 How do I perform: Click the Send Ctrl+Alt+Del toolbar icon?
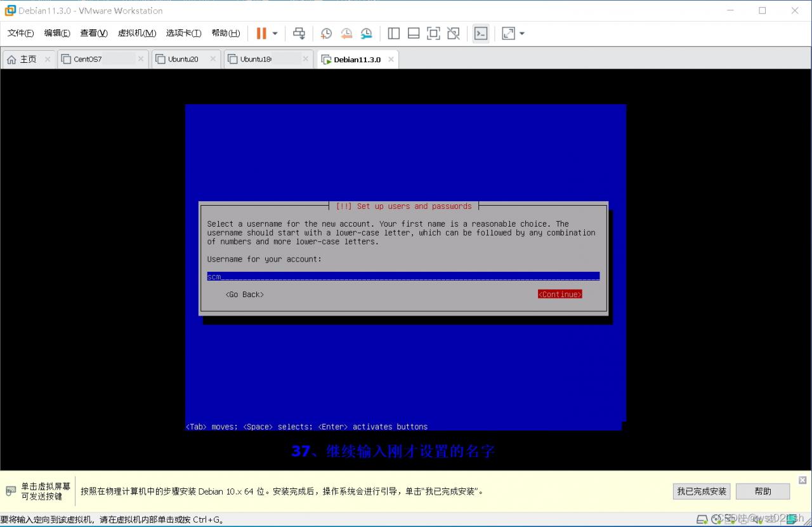point(299,33)
